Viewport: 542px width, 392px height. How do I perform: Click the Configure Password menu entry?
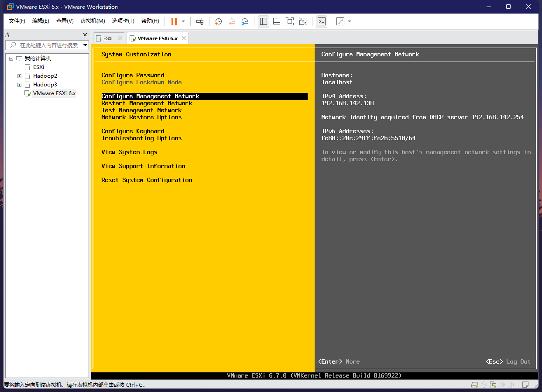133,75
